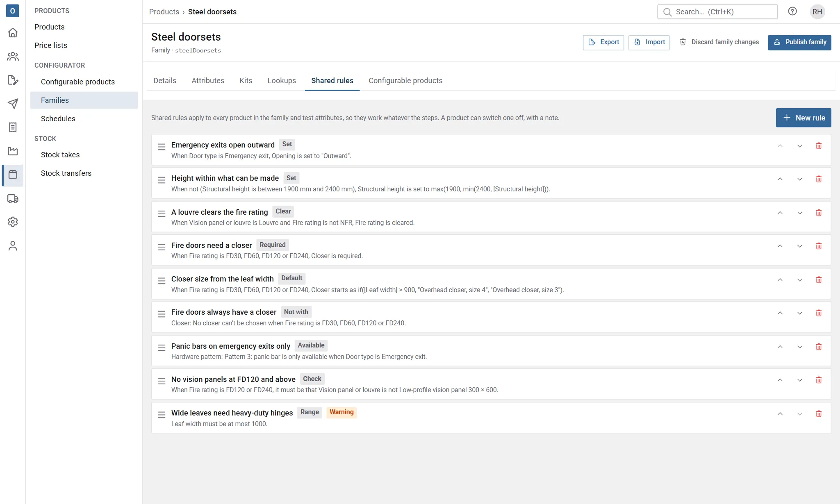
Task: Delete the Emergency exits open outward rule
Action: click(819, 146)
